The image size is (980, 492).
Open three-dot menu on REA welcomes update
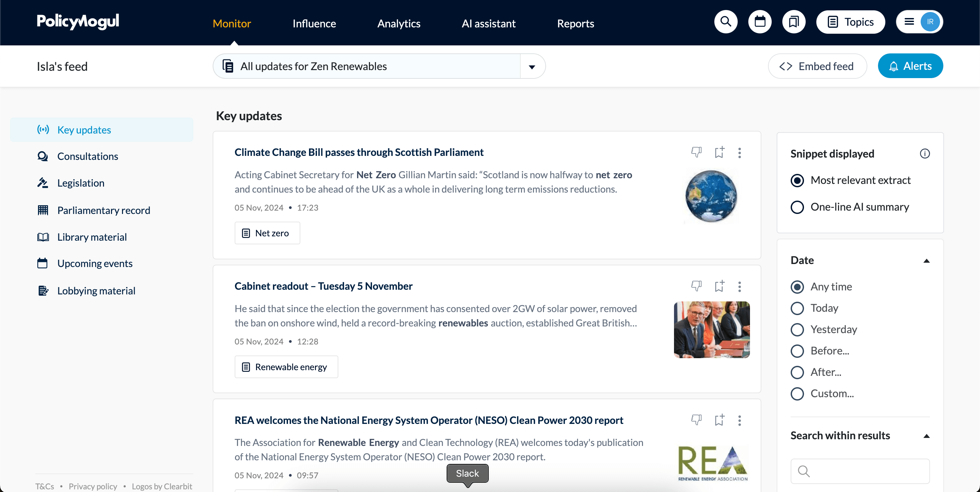point(740,421)
